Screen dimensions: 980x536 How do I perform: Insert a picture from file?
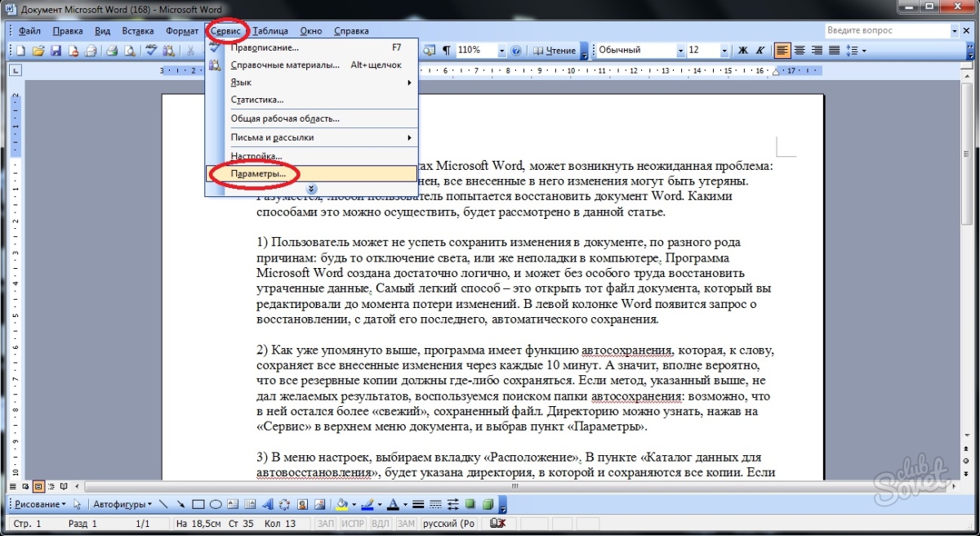tap(320, 504)
